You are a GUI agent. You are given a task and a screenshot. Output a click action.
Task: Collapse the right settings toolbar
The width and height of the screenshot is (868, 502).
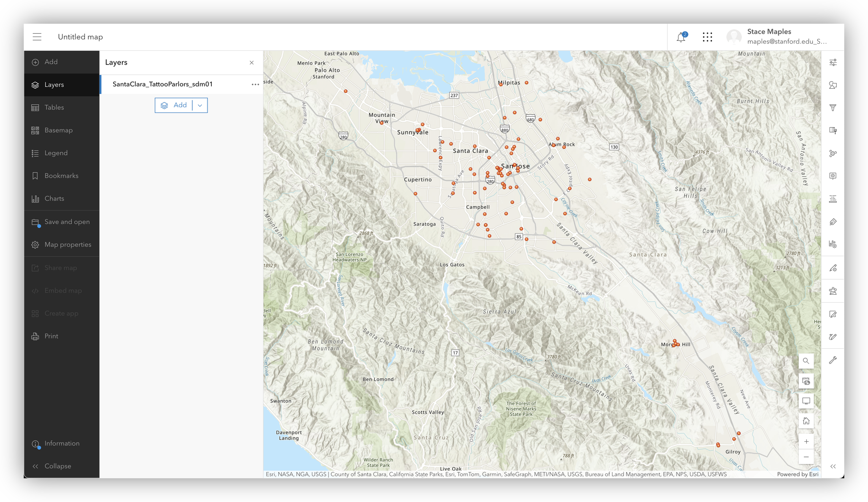click(x=833, y=466)
